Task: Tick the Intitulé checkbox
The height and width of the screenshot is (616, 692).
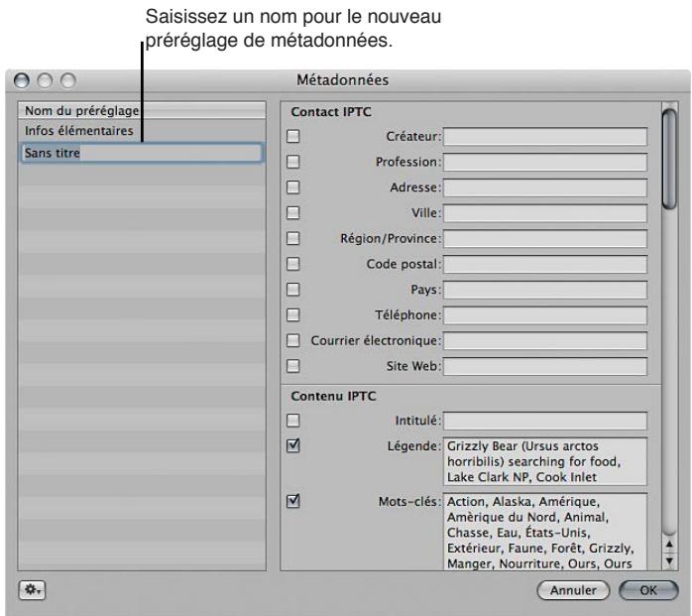Action: 293,421
